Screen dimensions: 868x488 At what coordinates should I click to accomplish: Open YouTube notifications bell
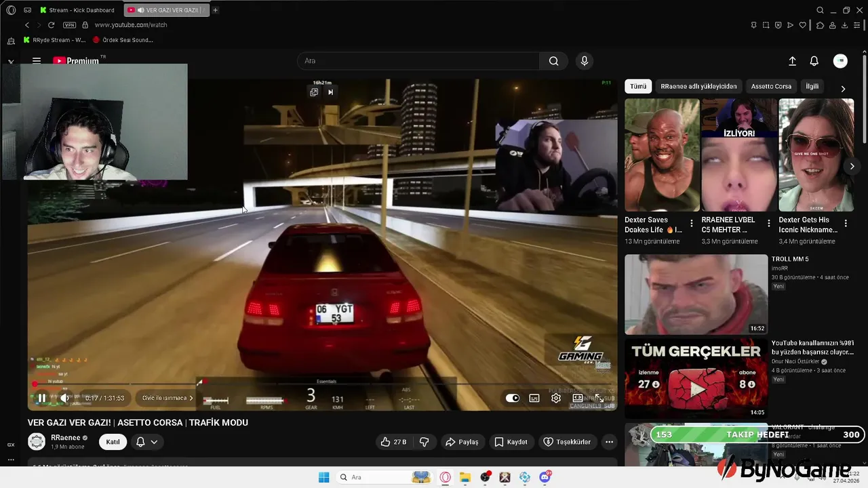(x=814, y=61)
